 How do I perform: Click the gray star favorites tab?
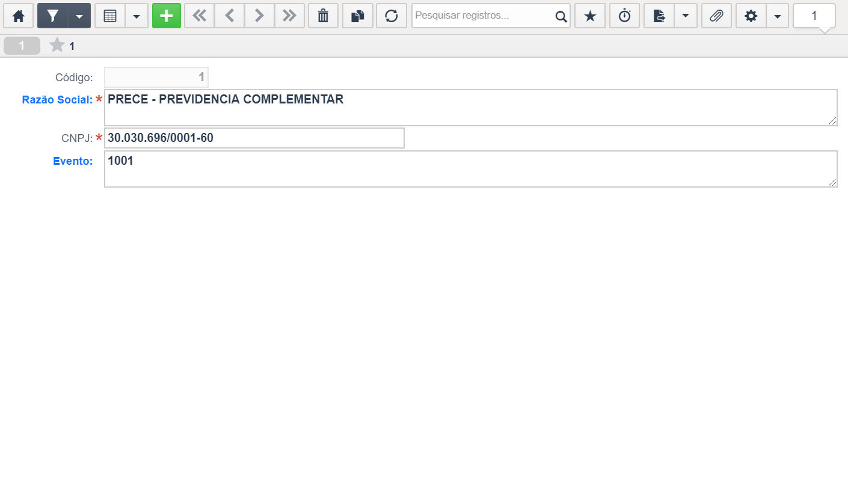coord(57,45)
